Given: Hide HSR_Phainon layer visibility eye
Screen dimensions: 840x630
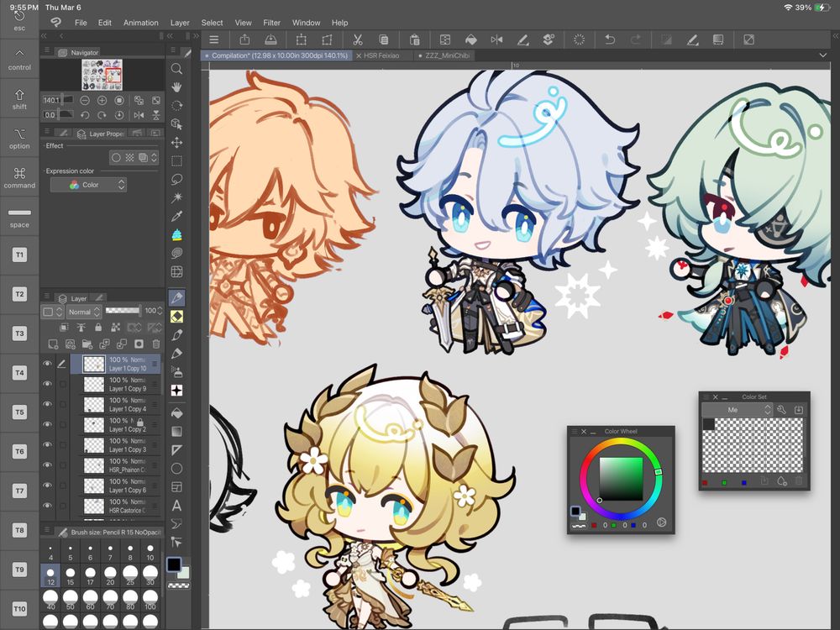Looking at the screenshot, I should click(47, 465).
